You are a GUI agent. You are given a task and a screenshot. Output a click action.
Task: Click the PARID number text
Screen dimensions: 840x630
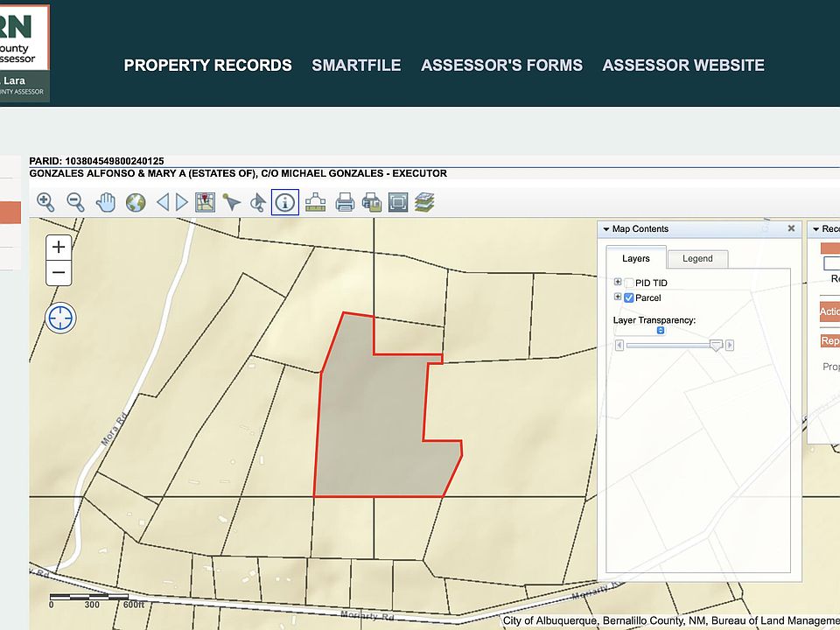pos(96,161)
